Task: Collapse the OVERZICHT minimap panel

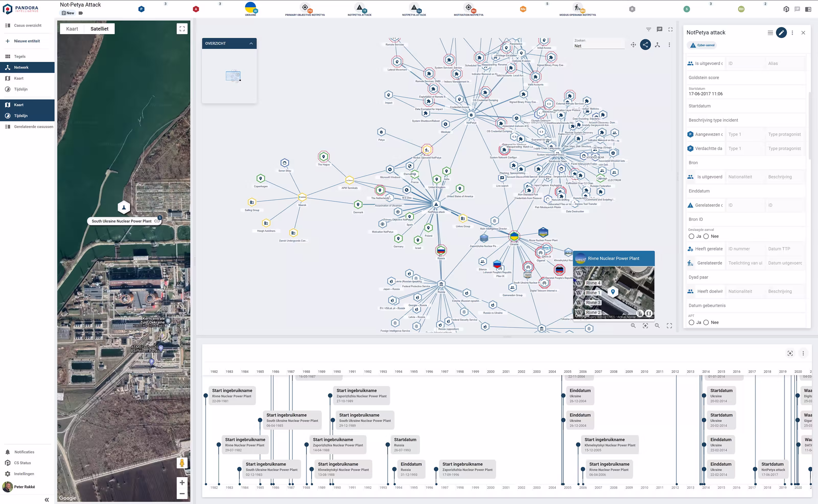Action: [251, 43]
